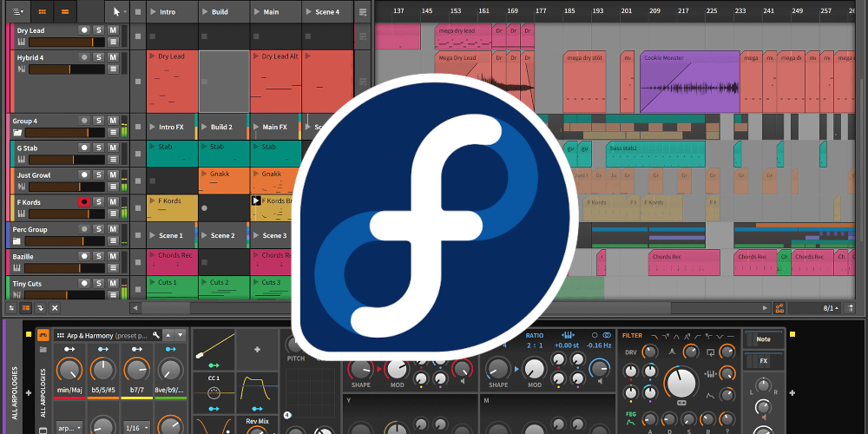
Task: Click the Group 4 folder icon to collapse
Action: point(17,133)
